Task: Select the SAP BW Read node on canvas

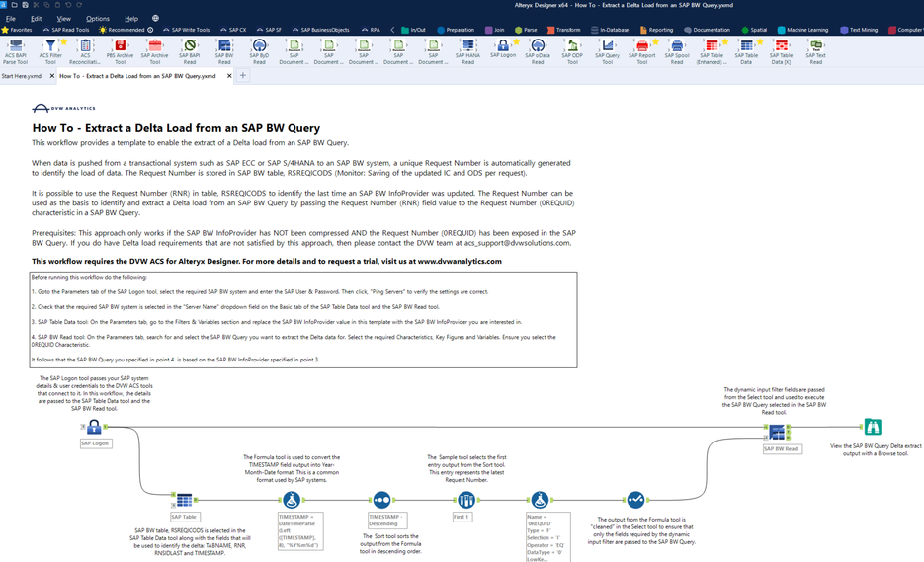Action: 777,432
